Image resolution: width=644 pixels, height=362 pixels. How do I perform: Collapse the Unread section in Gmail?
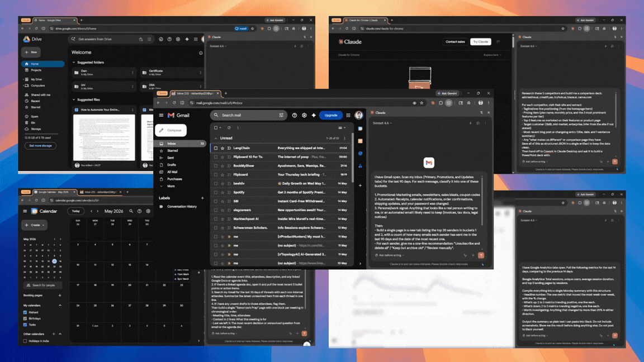point(216,139)
